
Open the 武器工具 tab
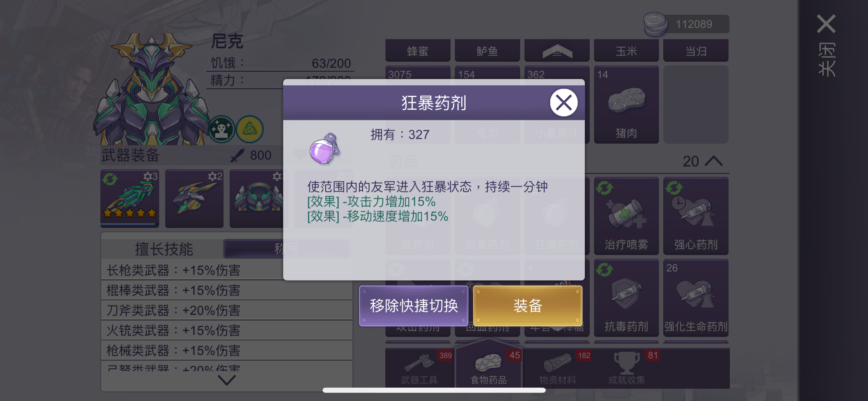pyautogui.click(x=419, y=368)
